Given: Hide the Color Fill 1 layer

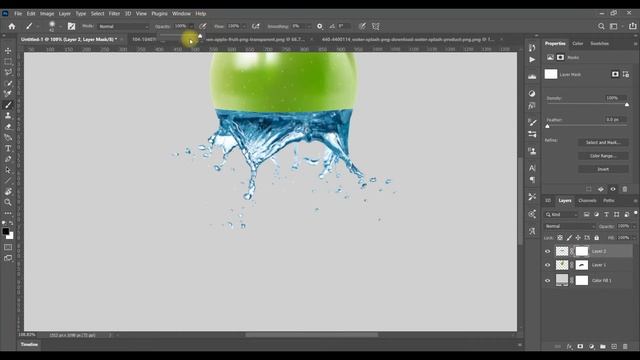Looking at the screenshot, I should point(548,280).
